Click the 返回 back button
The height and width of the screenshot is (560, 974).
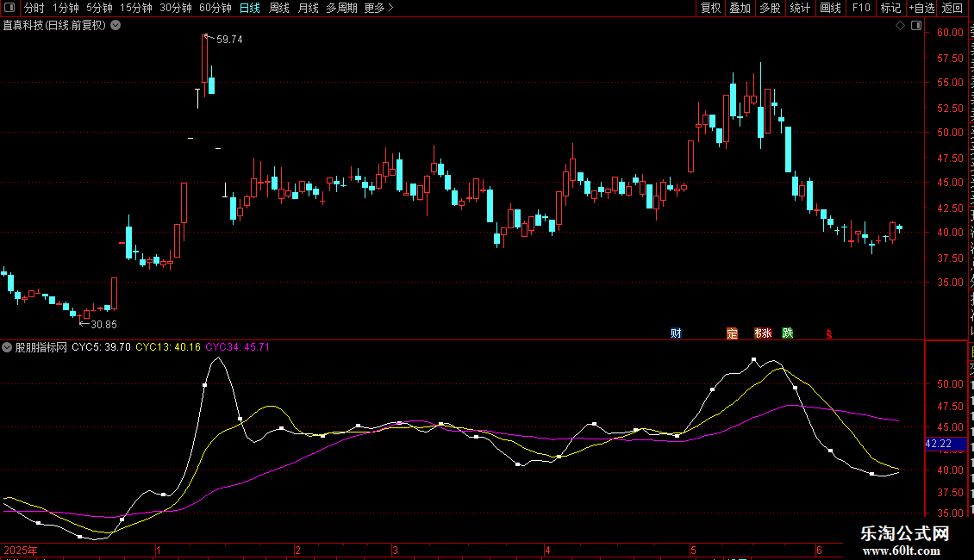(x=952, y=8)
